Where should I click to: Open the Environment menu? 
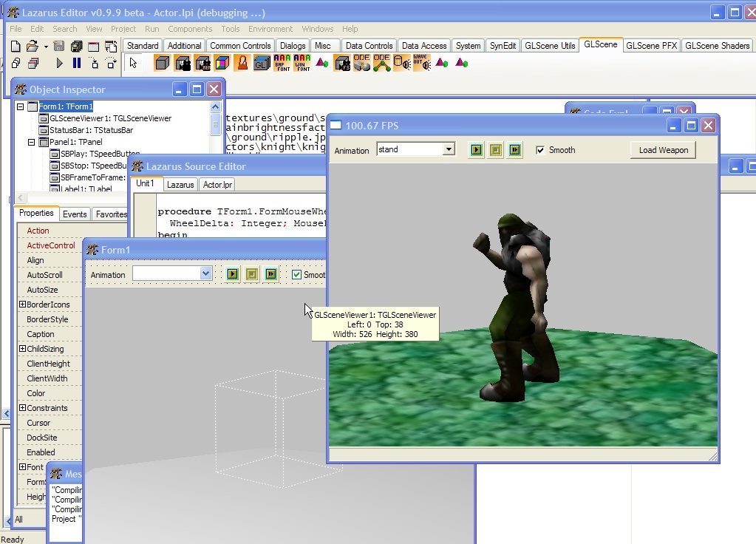[270, 29]
